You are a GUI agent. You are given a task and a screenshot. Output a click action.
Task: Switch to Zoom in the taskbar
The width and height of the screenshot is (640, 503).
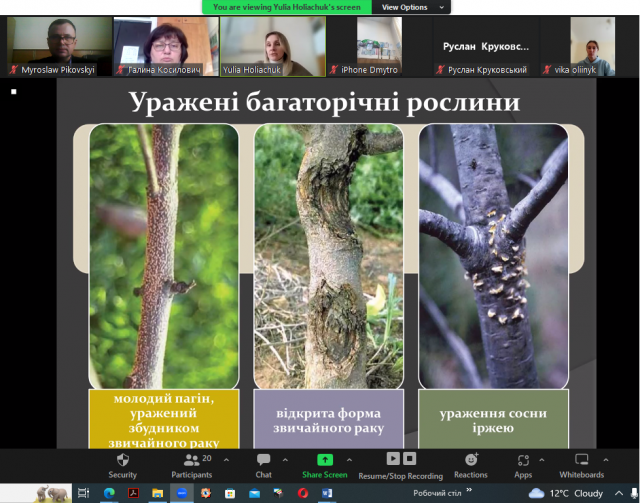pyautogui.click(x=182, y=493)
